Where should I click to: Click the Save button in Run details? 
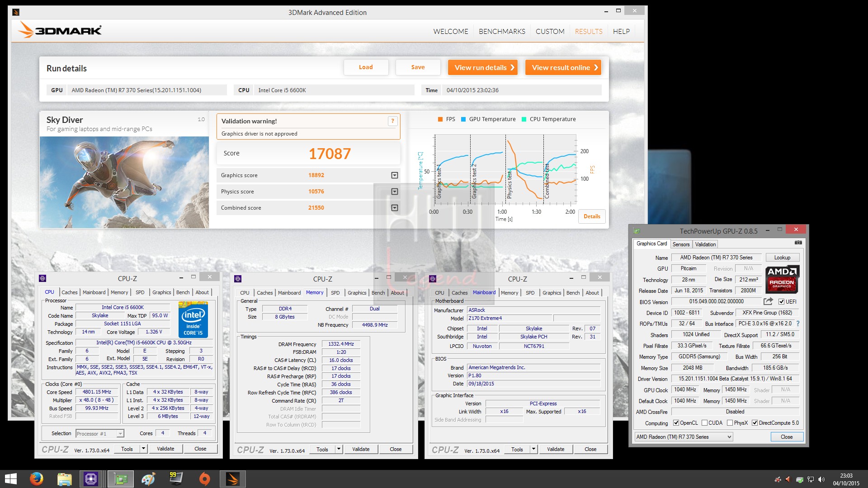coord(418,67)
